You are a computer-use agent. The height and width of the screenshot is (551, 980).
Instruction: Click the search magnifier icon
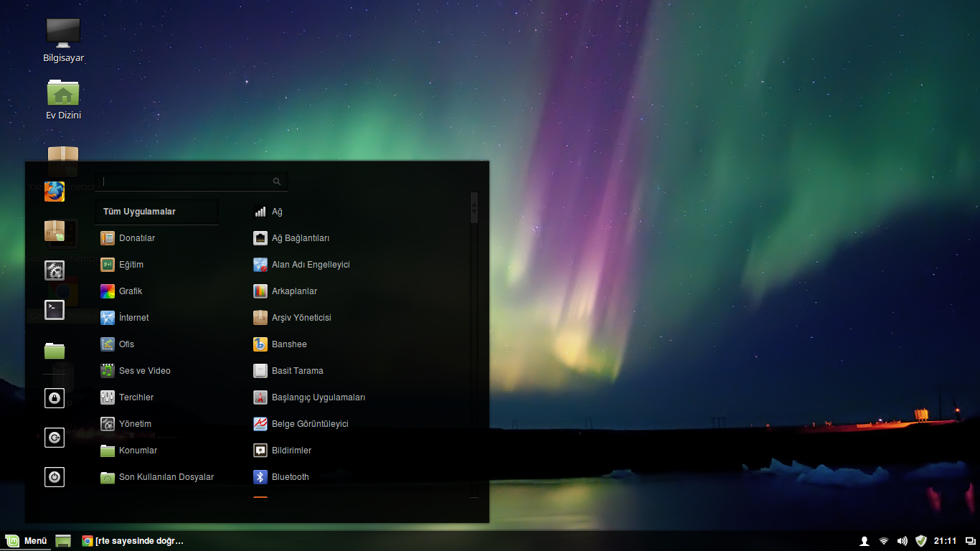point(277,182)
